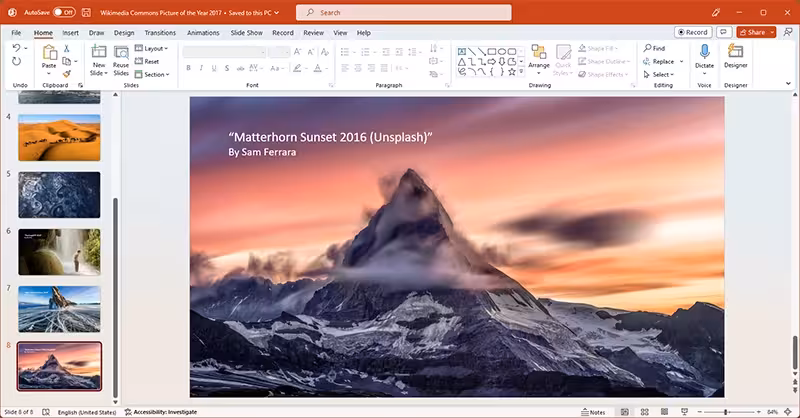The width and height of the screenshot is (800, 418).
Task: Toggle Bold formatting in Font group
Action: [188, 68]
